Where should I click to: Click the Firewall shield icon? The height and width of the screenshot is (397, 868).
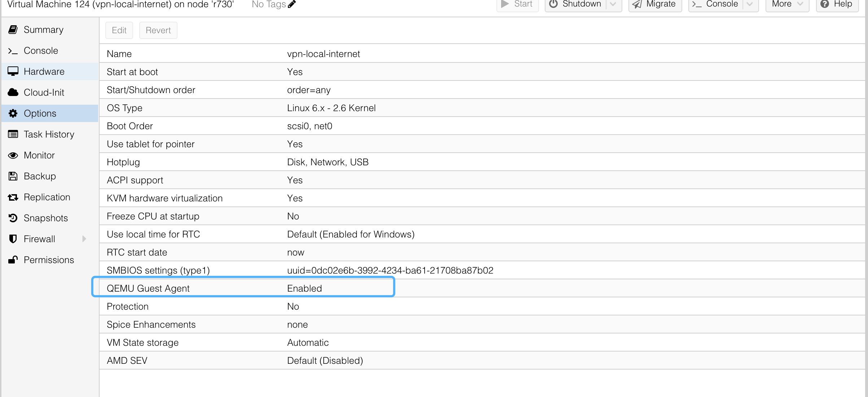click(x=13, y=239)
